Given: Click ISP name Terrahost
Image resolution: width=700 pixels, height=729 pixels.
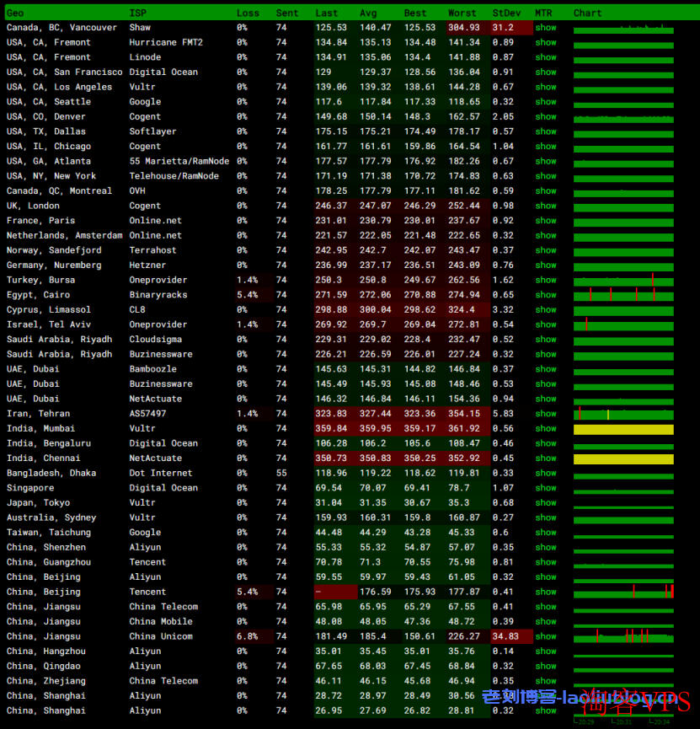Looking at the screenshot, I should click(152, 250).
